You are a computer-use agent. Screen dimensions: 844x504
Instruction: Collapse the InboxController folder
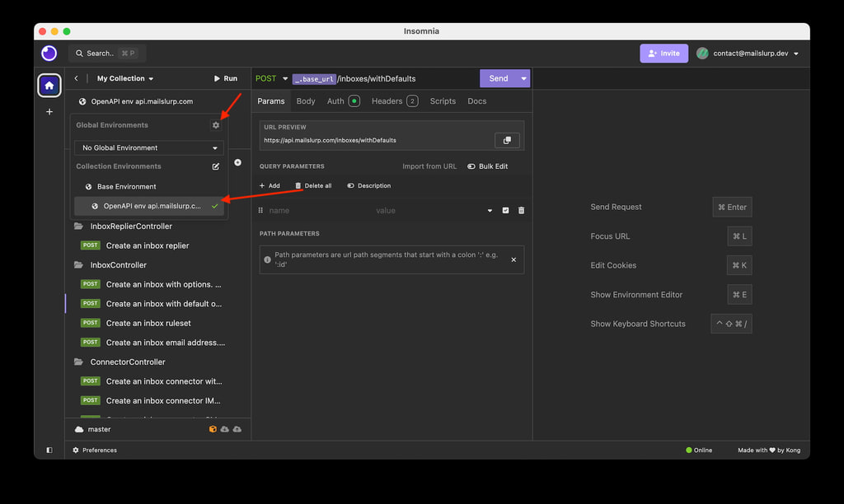pos(111,264)
